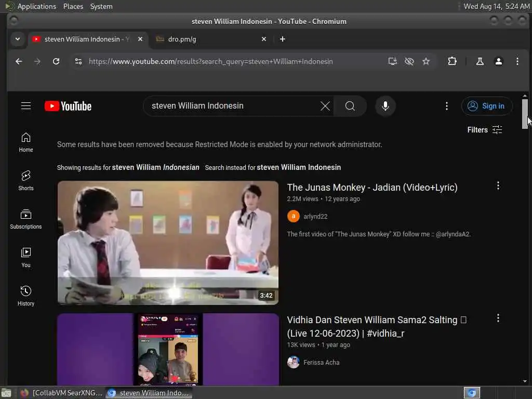The width and height of the screenshot is (532, 399).
Task: Open a new tab
Action: (282, 39)
